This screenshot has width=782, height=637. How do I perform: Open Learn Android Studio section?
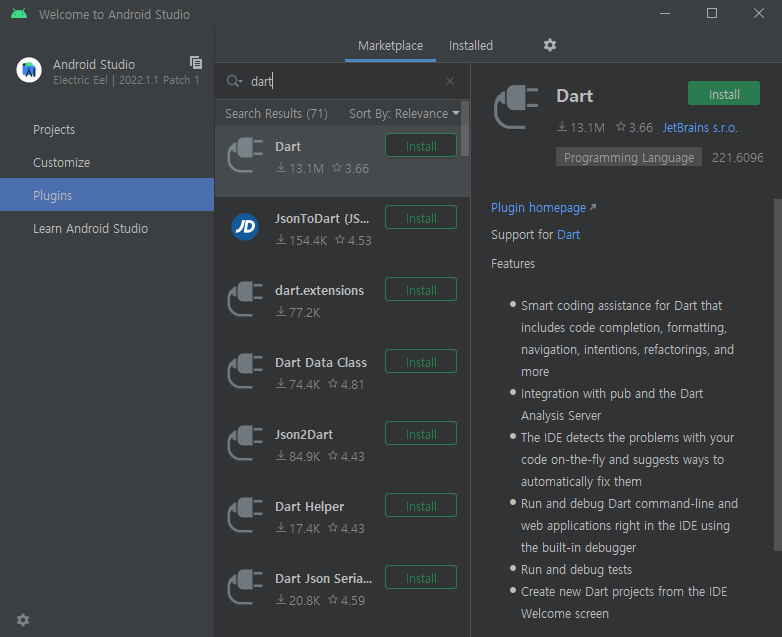pyautogui.click(x=107, y=228)
